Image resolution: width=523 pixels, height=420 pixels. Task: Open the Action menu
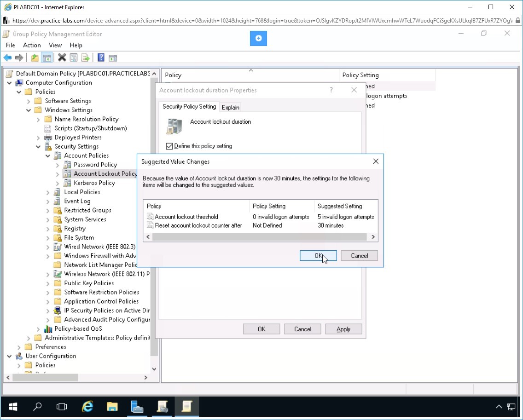32,45
